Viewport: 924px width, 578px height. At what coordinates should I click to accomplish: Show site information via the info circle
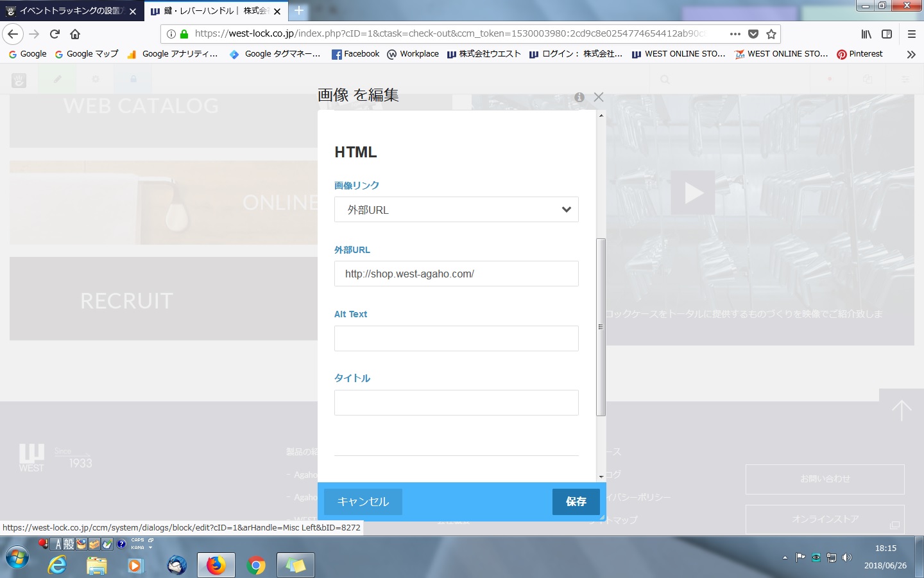[x=171, y=34]
